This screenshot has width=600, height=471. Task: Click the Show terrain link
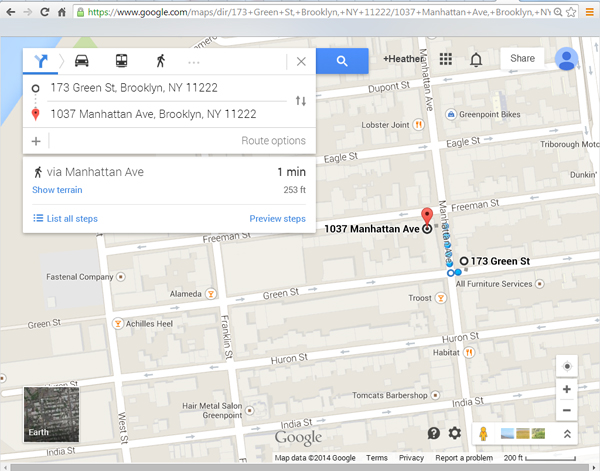(x=57, y=190)
